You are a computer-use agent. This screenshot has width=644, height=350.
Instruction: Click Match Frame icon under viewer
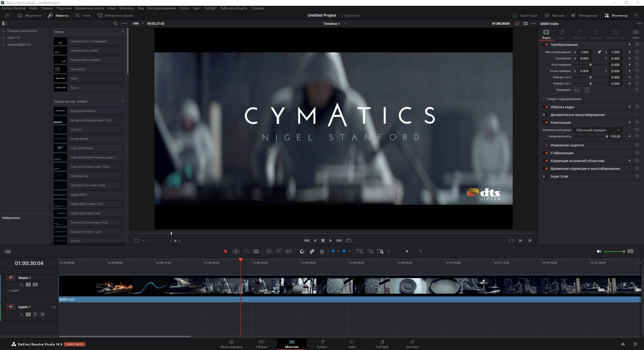(x=511, y=241)
